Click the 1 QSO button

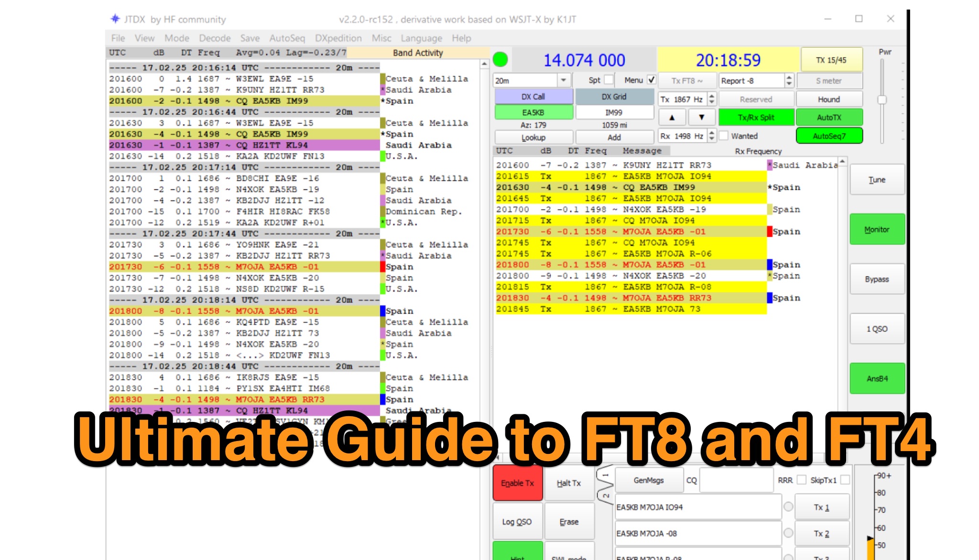[x=877, y=329]
